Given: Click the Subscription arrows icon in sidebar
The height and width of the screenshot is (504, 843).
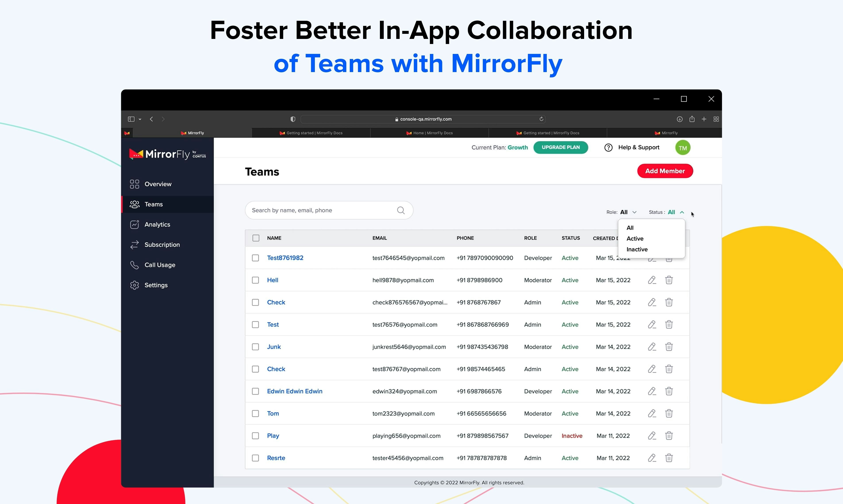Looking at the screenshot, I should [x=134, y=244].
